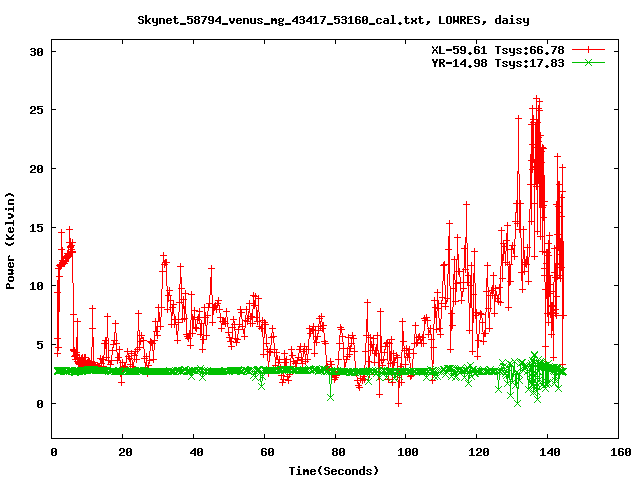640x480 pixels.
Task: Click the x-axis tick label 100
Action: point(408,452)
